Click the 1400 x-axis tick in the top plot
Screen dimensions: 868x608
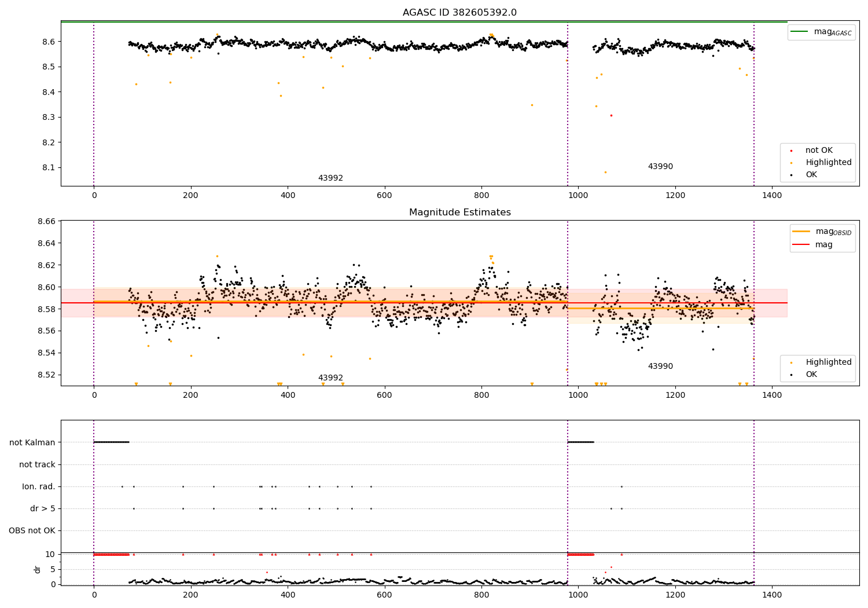coord(772,196)
